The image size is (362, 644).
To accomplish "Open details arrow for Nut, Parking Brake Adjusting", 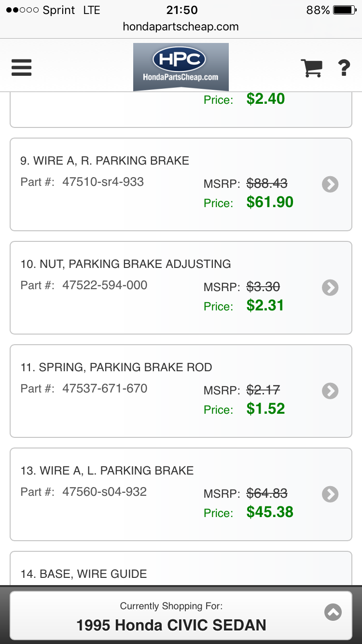I will (x=330, y=288).
